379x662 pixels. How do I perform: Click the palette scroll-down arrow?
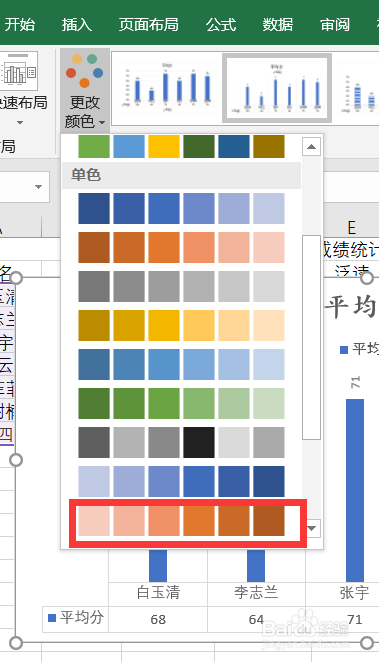pyautogui.click(x=312, y=528)
